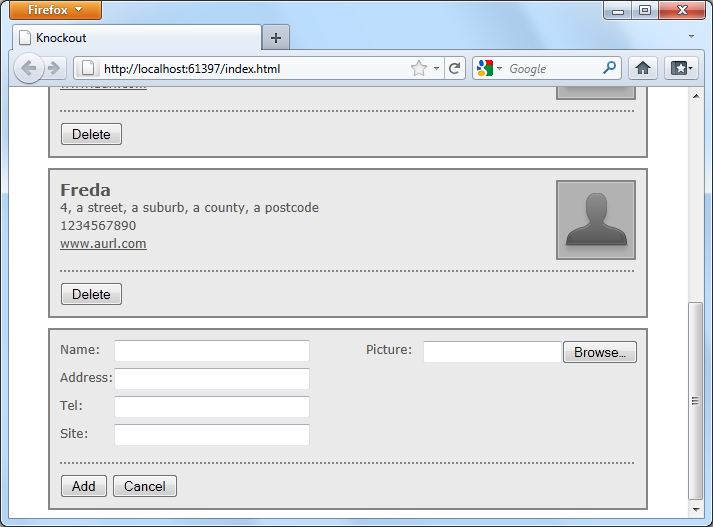Viewport: 713px width, 527px height.
Task: Delete the Freda contact
Action: coord(91,294)
